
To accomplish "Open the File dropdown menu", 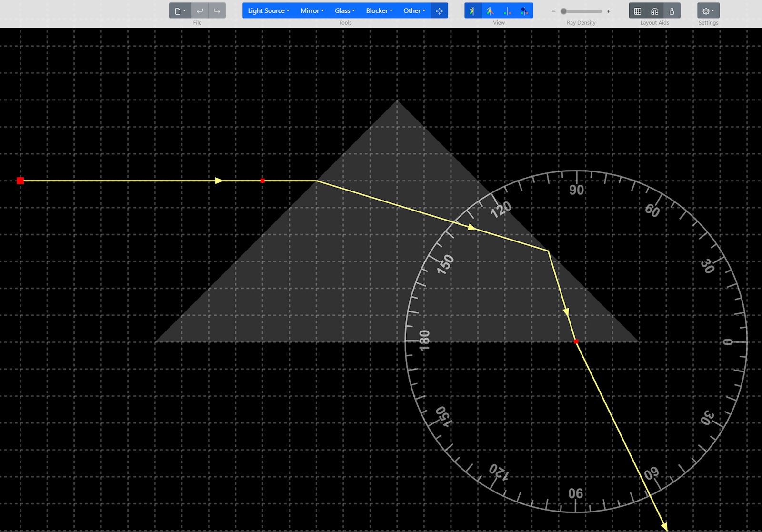I will pos(180,10).
